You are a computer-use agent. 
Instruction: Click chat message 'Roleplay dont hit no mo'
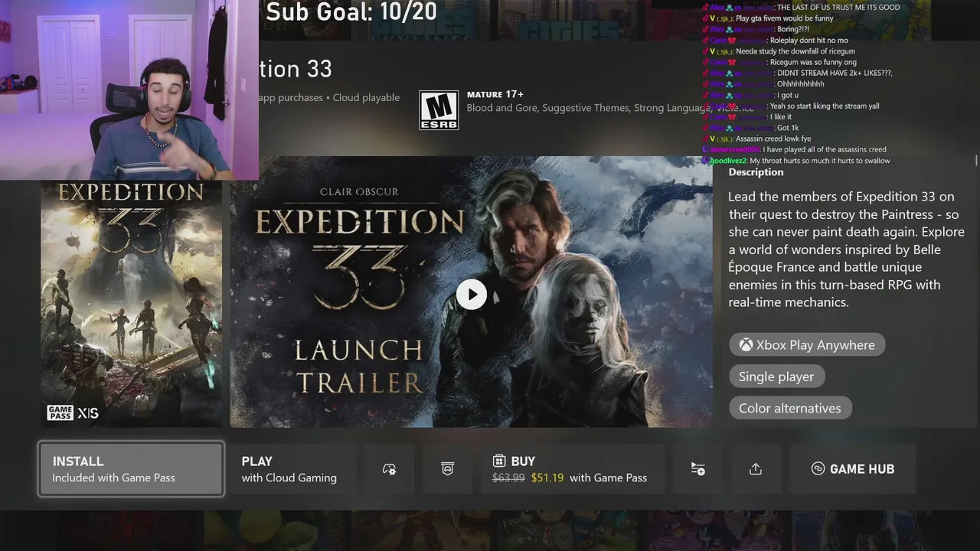808,41
